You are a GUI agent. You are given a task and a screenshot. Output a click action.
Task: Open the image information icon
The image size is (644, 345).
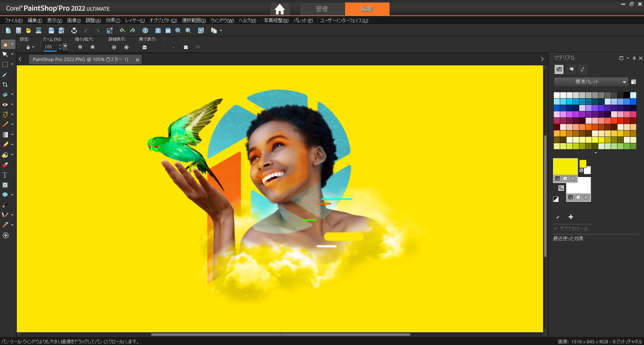pyautogui.click(x=145, y=31)
